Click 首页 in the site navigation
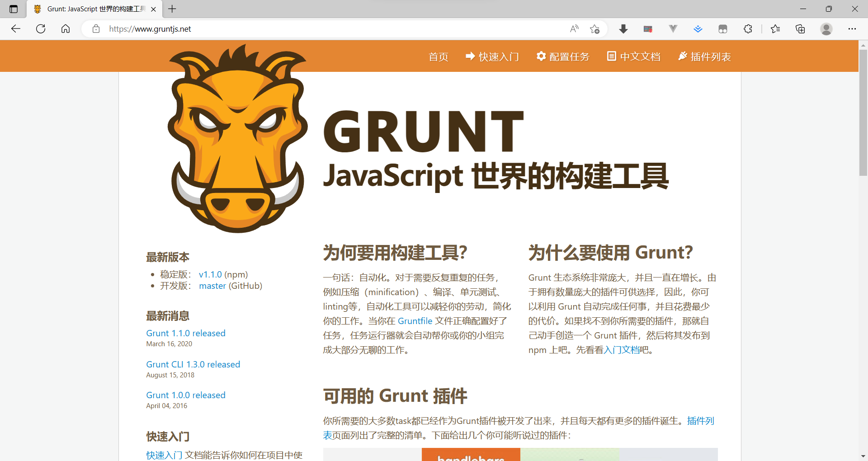The image size is (868, 461). 438,56
